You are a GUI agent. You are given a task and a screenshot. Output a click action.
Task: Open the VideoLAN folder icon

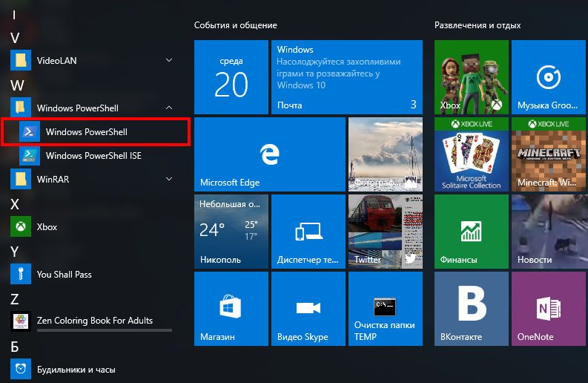pyautogui.click(x=21, y=60)
